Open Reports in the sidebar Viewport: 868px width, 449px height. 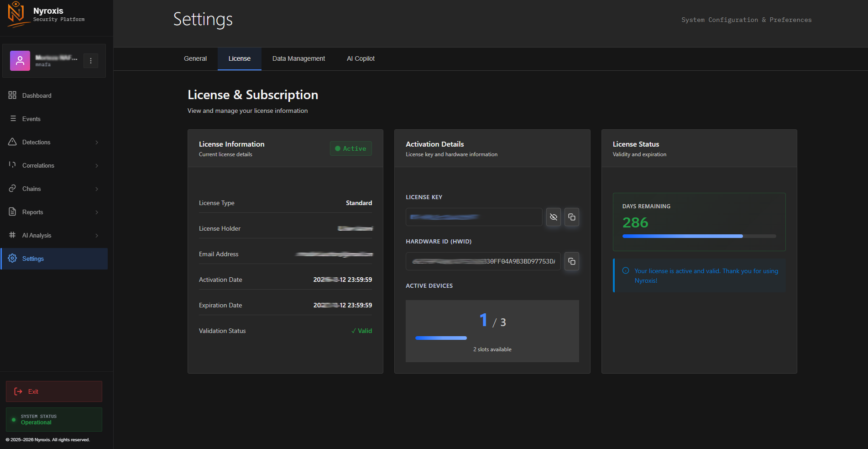tap(54, 212)
